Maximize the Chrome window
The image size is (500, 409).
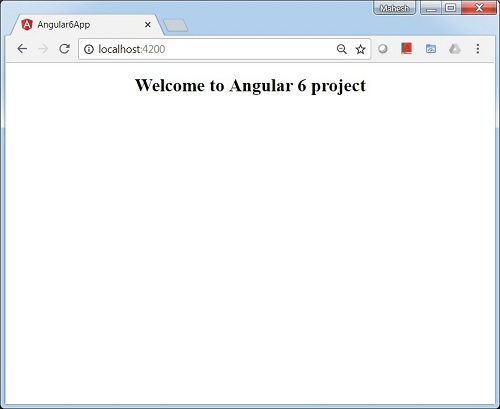coord(451,8)
